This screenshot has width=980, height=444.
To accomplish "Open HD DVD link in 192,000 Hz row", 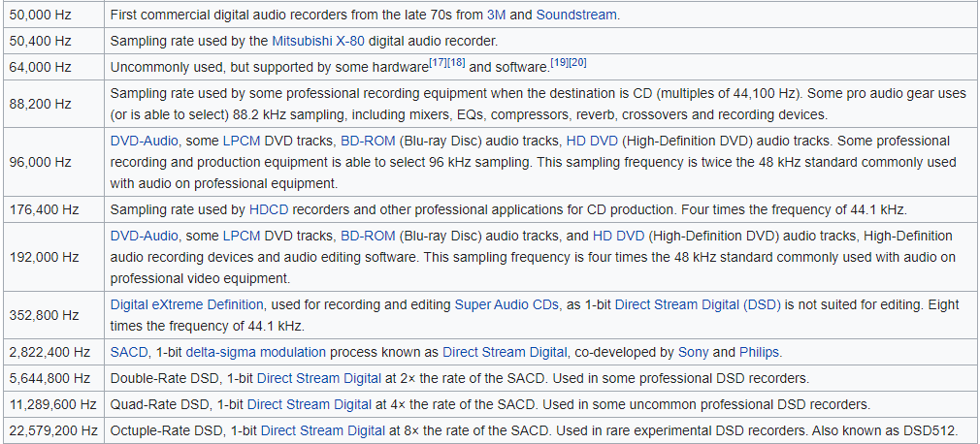I will pyautogui.click(x=618, y=236).
